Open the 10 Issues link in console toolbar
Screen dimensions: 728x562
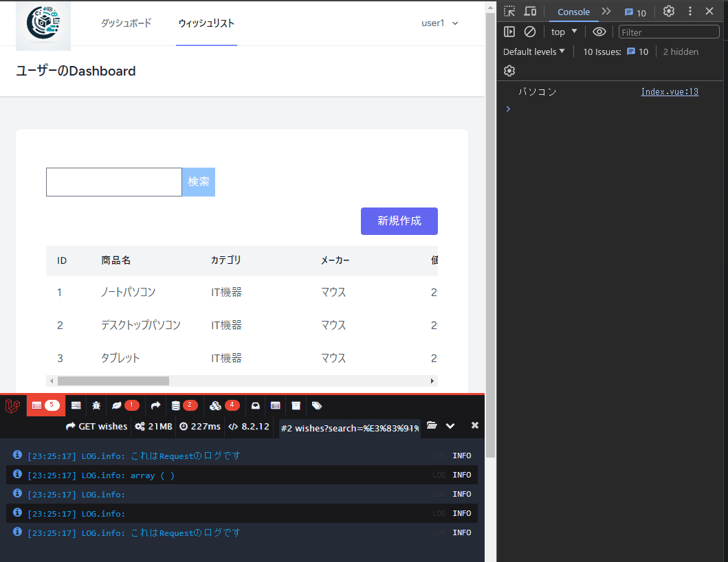point(616,52)
